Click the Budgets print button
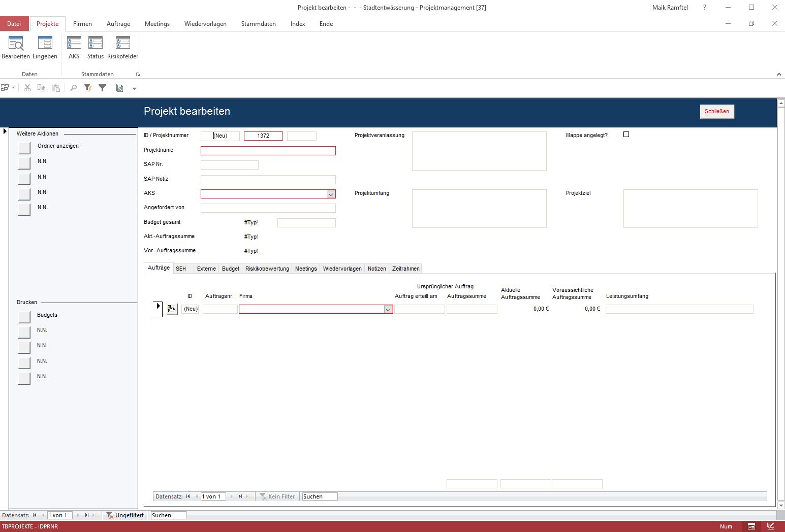The image size is (785, 532). click(x=24, y=317)
